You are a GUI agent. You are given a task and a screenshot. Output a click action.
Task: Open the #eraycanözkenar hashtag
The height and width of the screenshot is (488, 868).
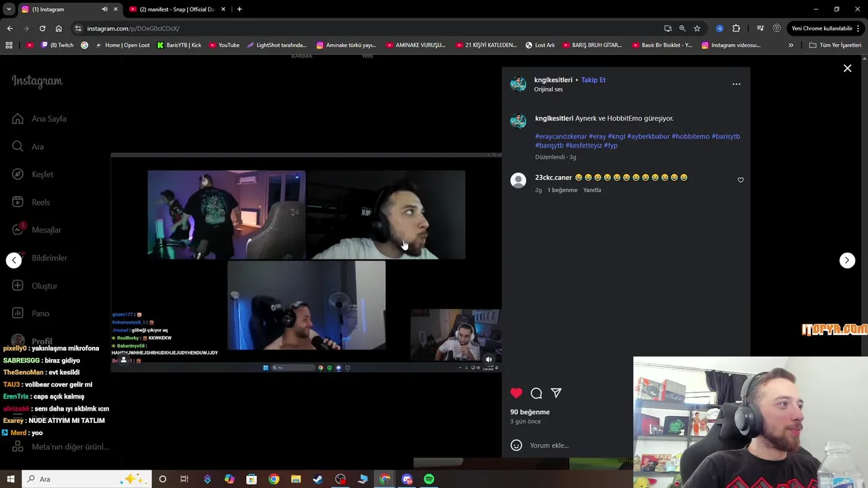point(561,136)
